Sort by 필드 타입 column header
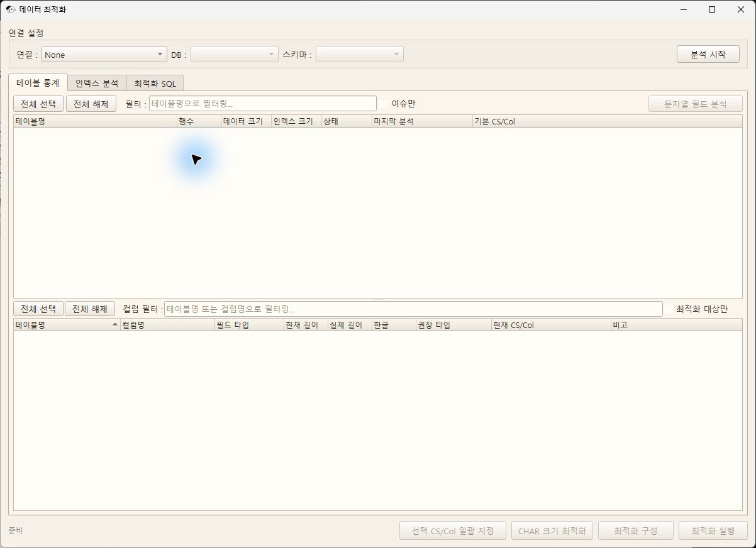The height and width of the screenshot is (548, 756). point(249,325)
